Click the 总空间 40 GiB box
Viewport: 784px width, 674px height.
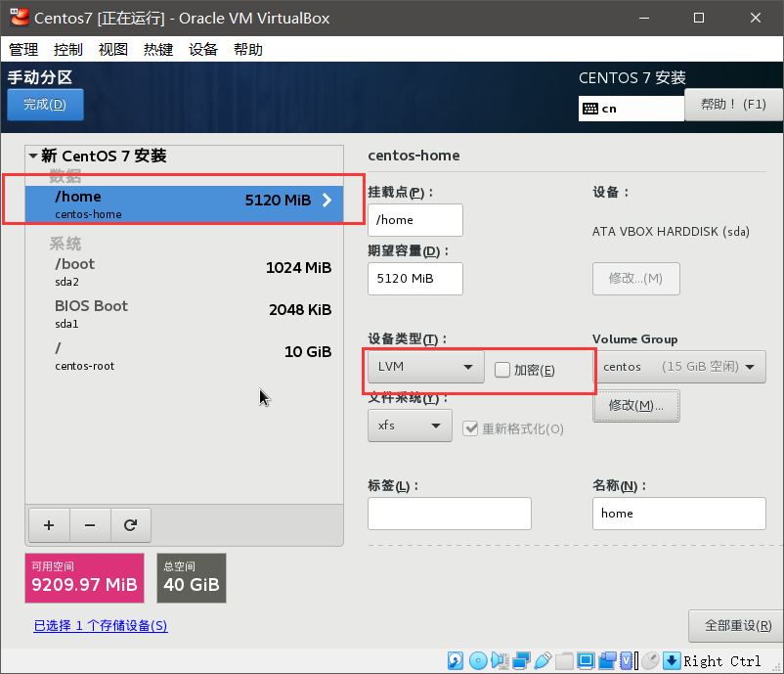192,578
